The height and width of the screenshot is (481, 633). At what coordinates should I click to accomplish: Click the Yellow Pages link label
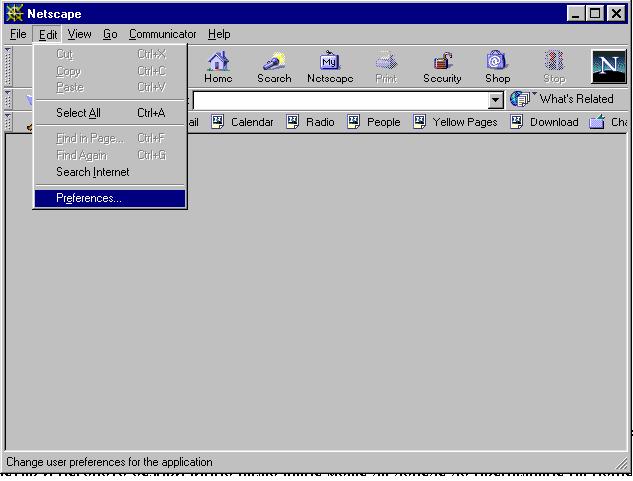point(465,122)
